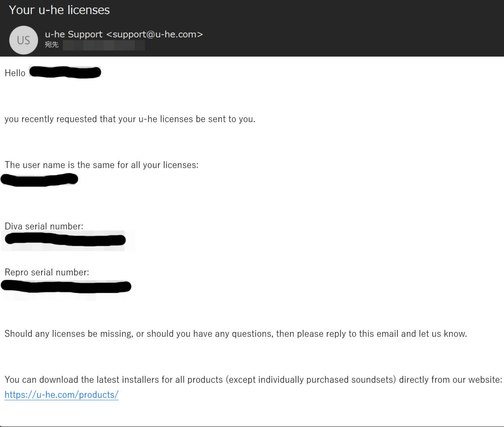Click the US sender avatar circle
Image resolution: width=504 pixels, height=427 pixels.
coord(24,40)
